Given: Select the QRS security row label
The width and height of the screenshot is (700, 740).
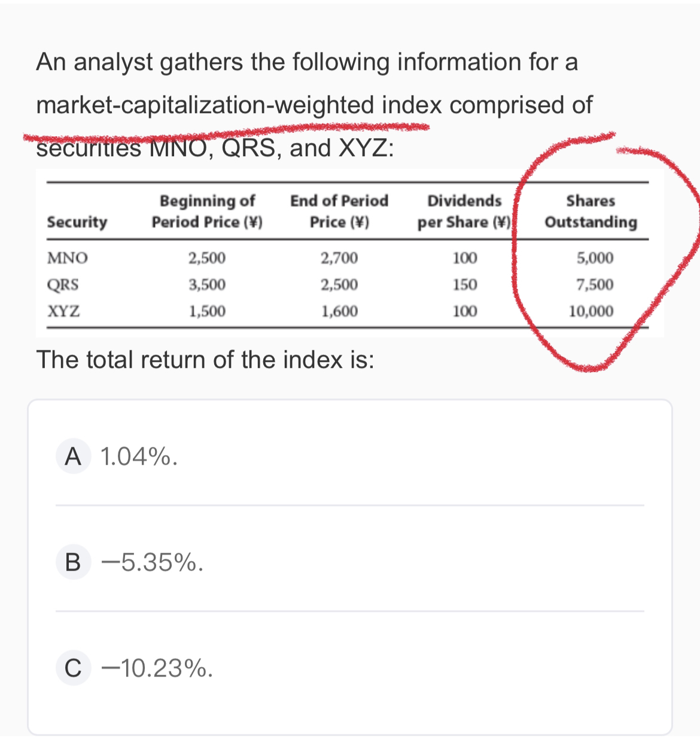Looking at the screenshot, I should (63, 285).
